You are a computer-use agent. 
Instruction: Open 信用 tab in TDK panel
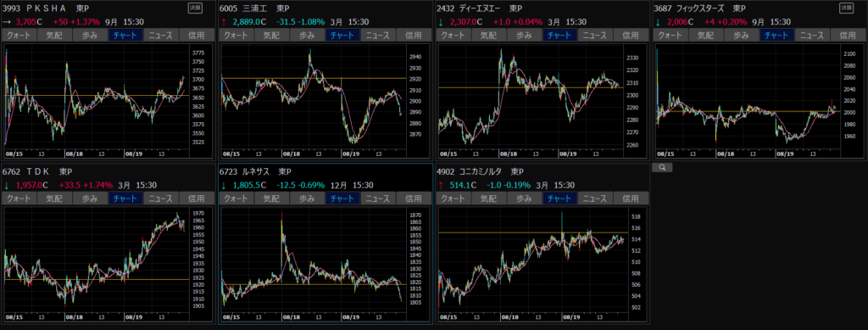(196, 199)
